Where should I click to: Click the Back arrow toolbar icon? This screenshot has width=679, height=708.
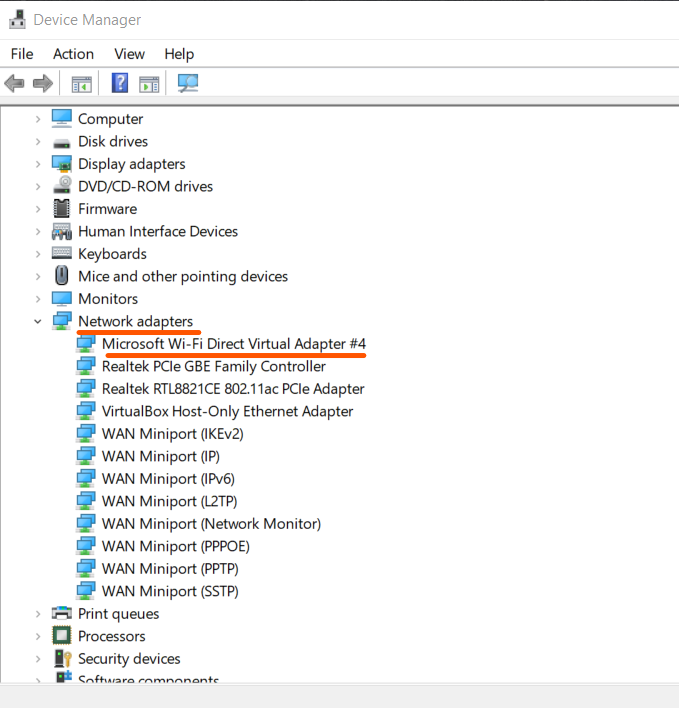pos(14,84)
